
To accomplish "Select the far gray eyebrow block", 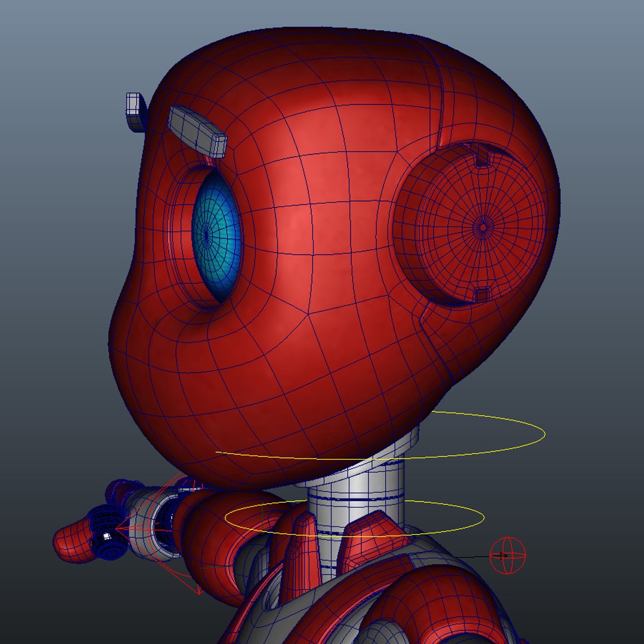I will (135, 112).
